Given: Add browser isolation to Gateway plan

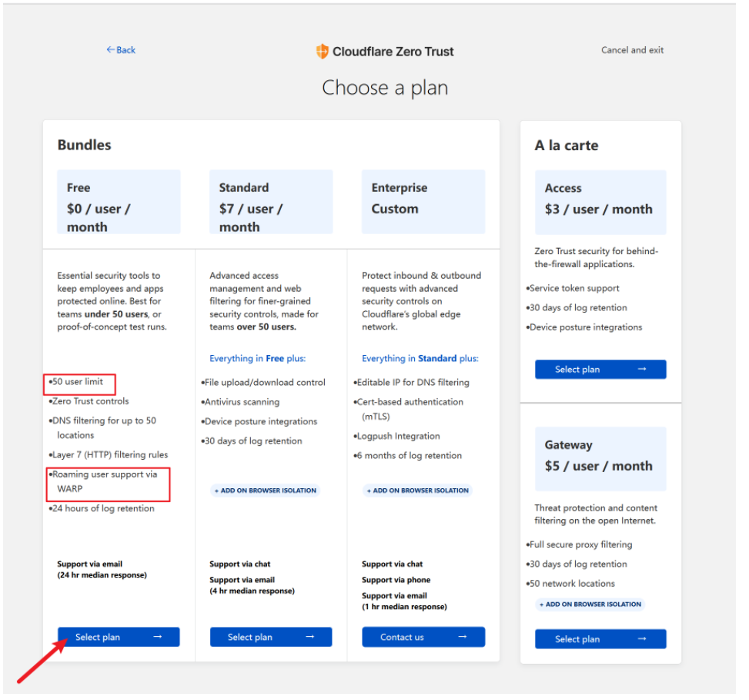Looking at the screenshot, I should pyautogui.click(x=590, y=605).
